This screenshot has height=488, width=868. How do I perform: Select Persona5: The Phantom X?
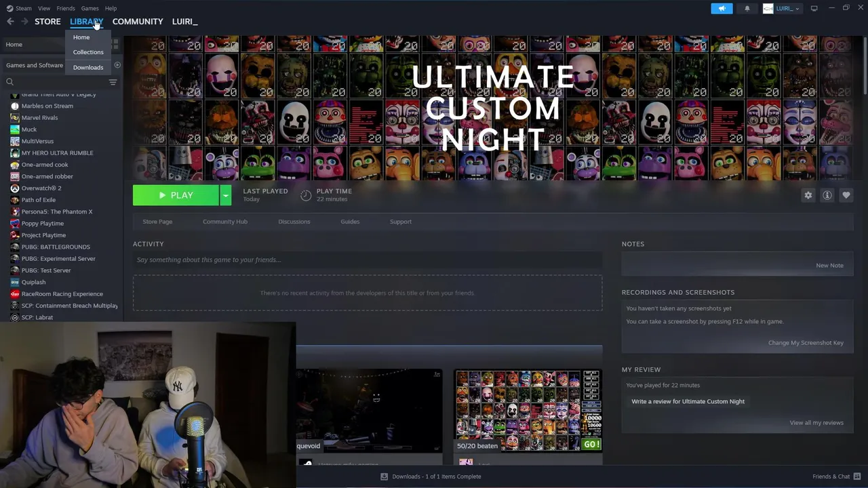point(57,211)
